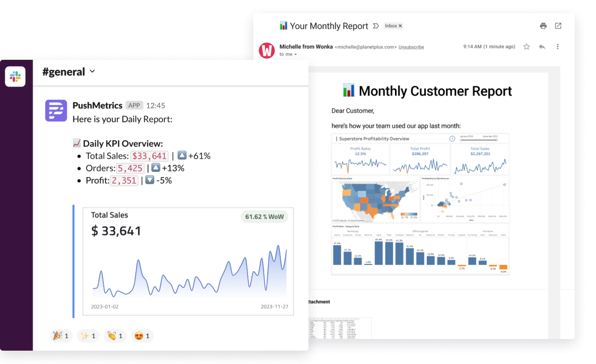
Task: Print the email with printer icon
Action: point(543,26)
